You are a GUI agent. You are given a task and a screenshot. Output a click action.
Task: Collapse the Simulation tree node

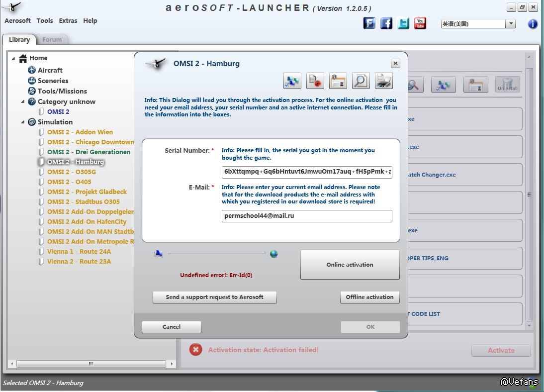click(x=22, y=122)
